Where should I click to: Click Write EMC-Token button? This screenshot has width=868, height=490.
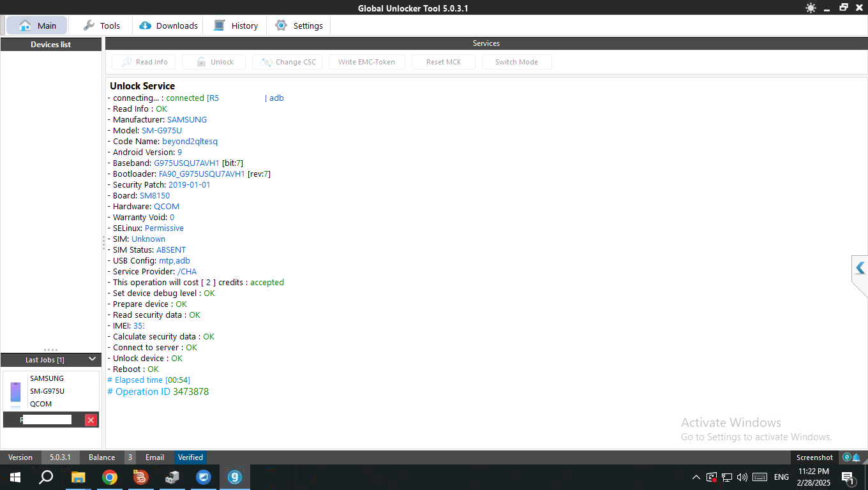(367, 62)
